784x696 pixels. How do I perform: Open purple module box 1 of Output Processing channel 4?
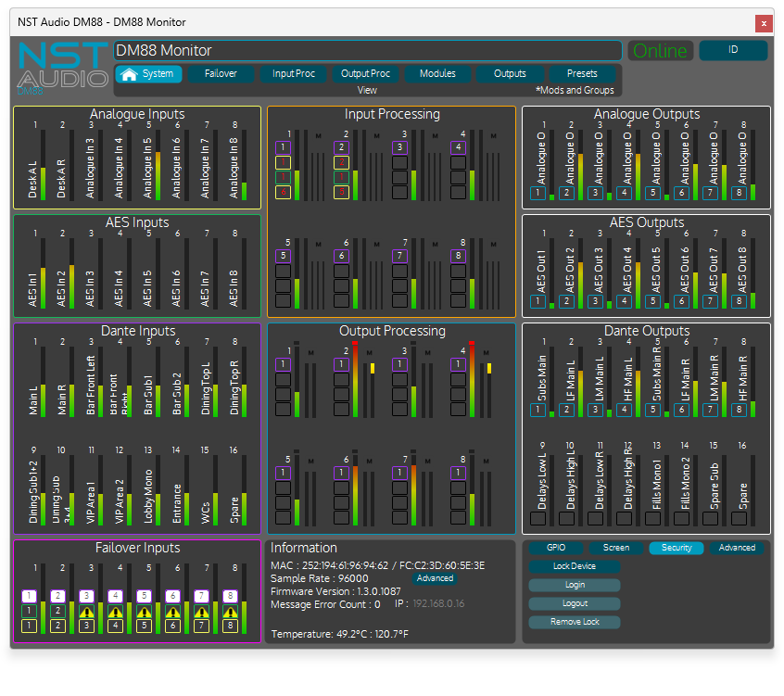click(458, 364)
